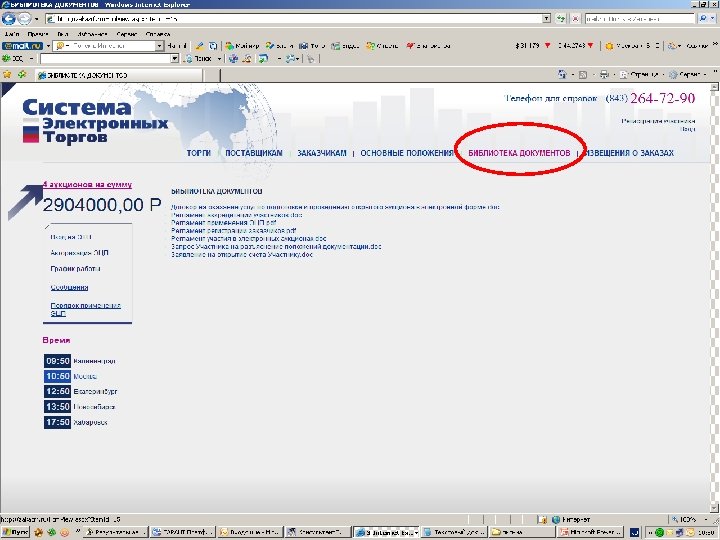Switch to Microsoft PowerPoint taskbar button
This screenshot has height=540, width=720.
click(590, 533)
